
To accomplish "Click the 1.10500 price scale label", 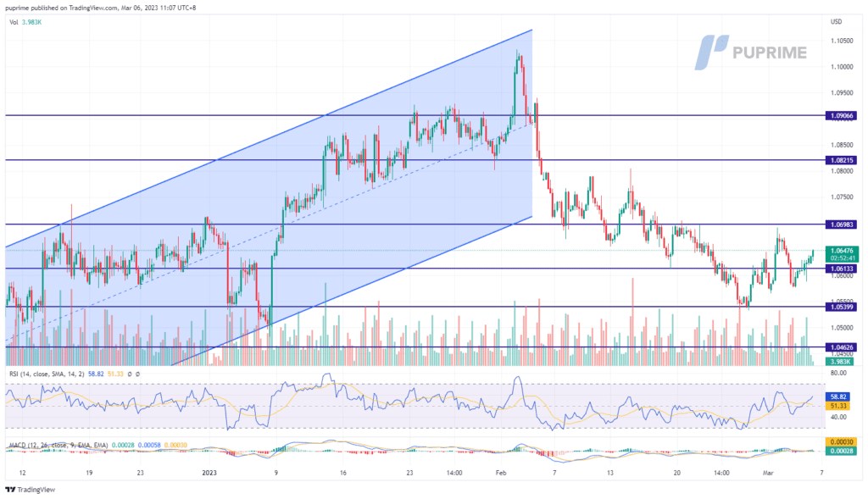I will tap(842, 41).
